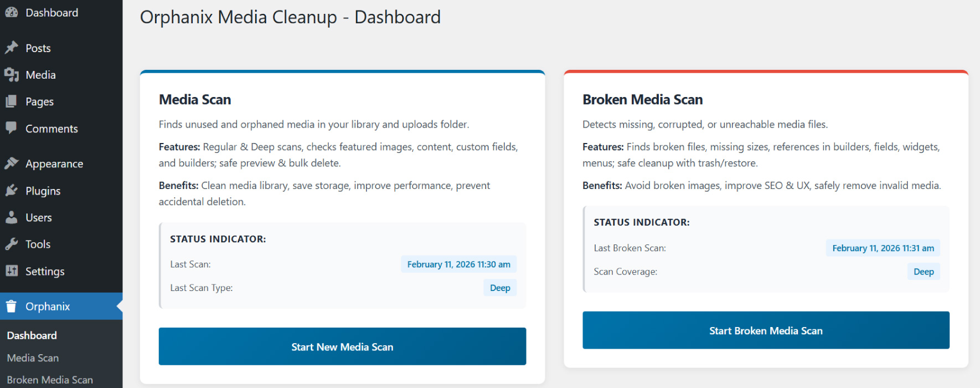The width and height of the screenshot is (980, 388).
Task: Open the top Dashboard menu item
Action: pos(61,12)
